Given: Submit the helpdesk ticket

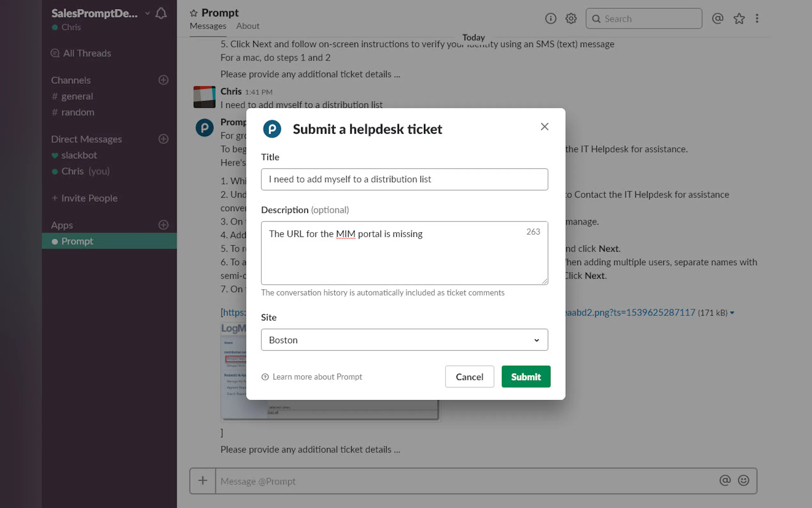Looking at the screenshot, I should (526, 377).
